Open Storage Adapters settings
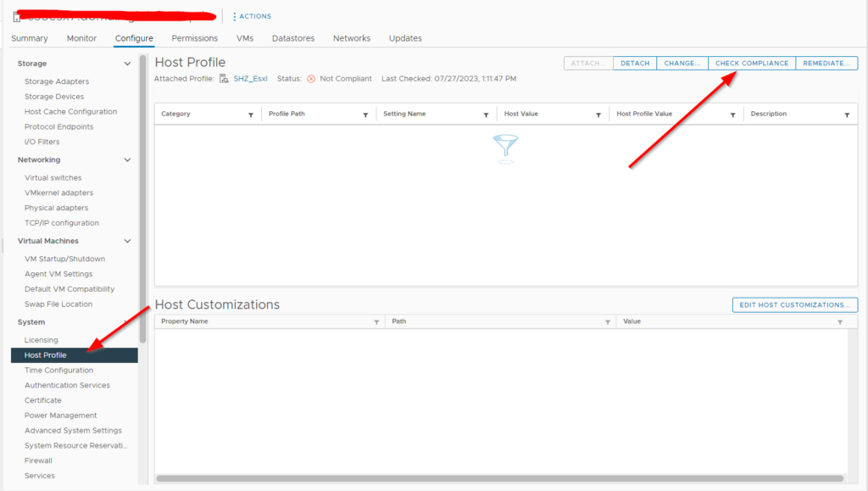The height and width of the screenshot is (491, 868). coord(57,81)
